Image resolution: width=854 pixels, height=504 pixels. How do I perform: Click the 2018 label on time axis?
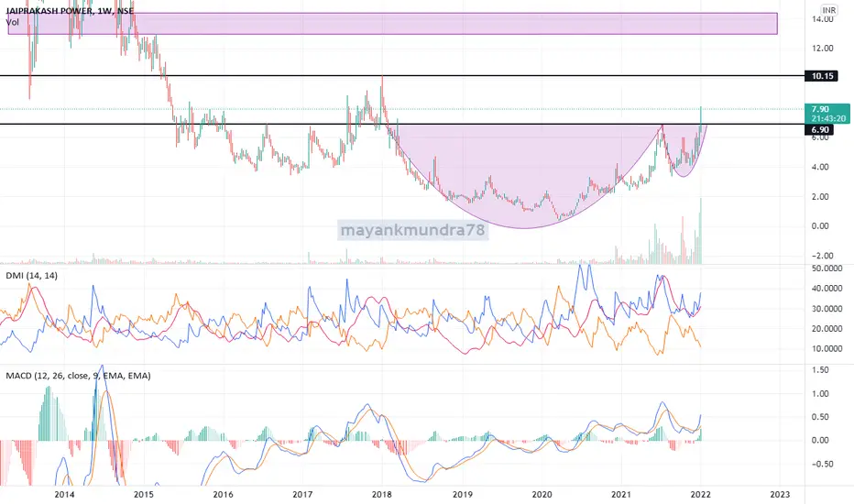coord(382,494)
